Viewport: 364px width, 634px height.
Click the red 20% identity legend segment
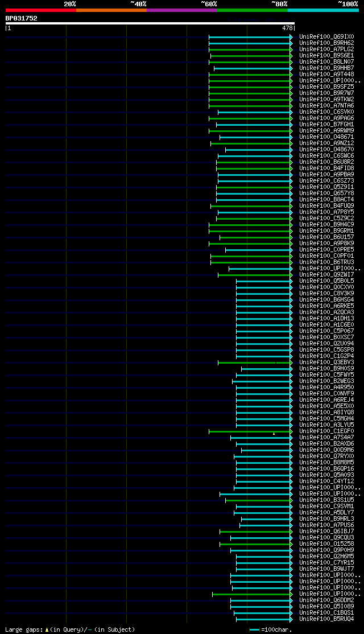click(x=41, y=10)
